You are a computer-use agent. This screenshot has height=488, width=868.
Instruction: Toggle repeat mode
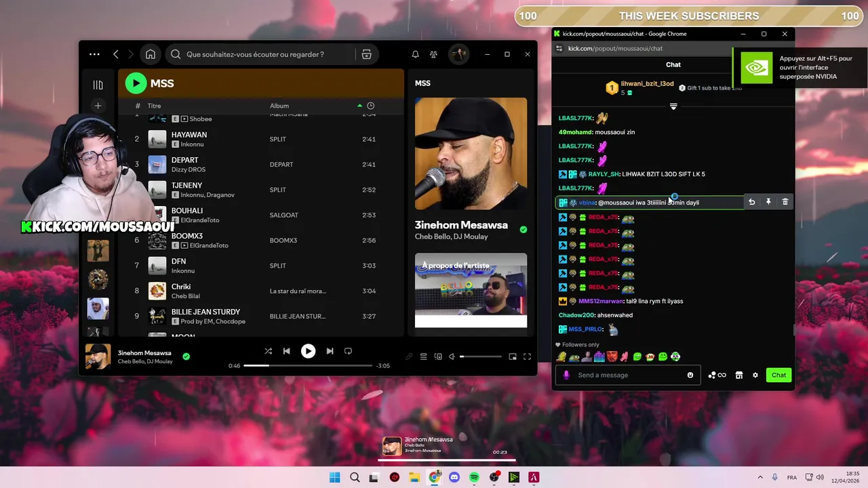[x=348, y=351]
